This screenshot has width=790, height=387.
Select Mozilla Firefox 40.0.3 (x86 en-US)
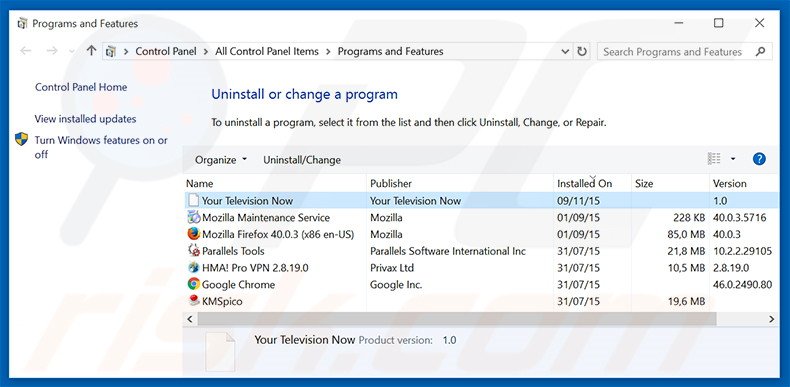coord(481,234)
